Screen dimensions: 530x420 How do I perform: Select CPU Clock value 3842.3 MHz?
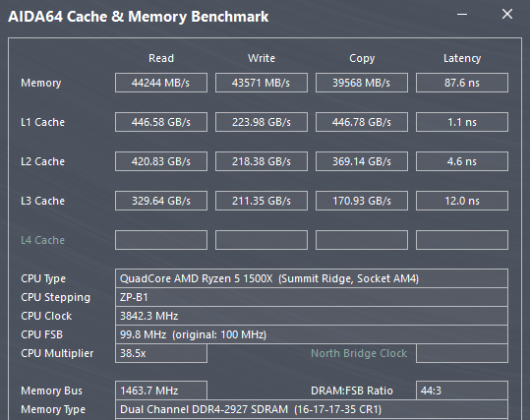click(x=312, y=316)
